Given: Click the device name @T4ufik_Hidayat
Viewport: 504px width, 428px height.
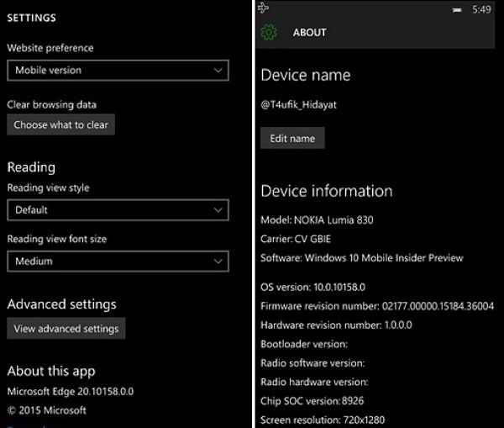Looking at the screenshot, I should [x=298, y=104].
